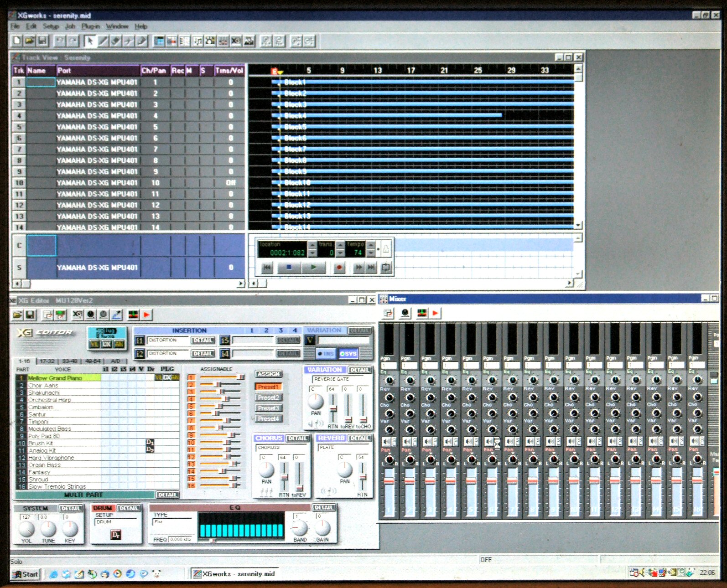
Task: Open the Job menu
Action: (70, 26)
